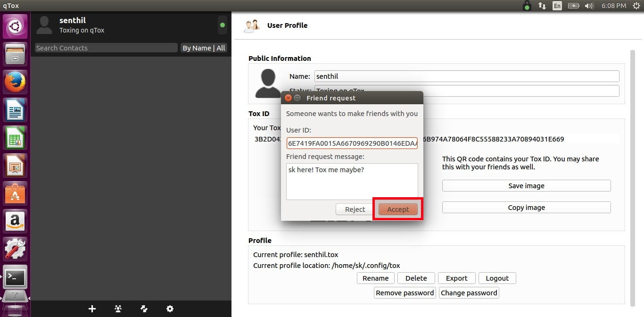The image size is (644, 317).
Task: Open Terminal from the dock
Action: (15, 278)
